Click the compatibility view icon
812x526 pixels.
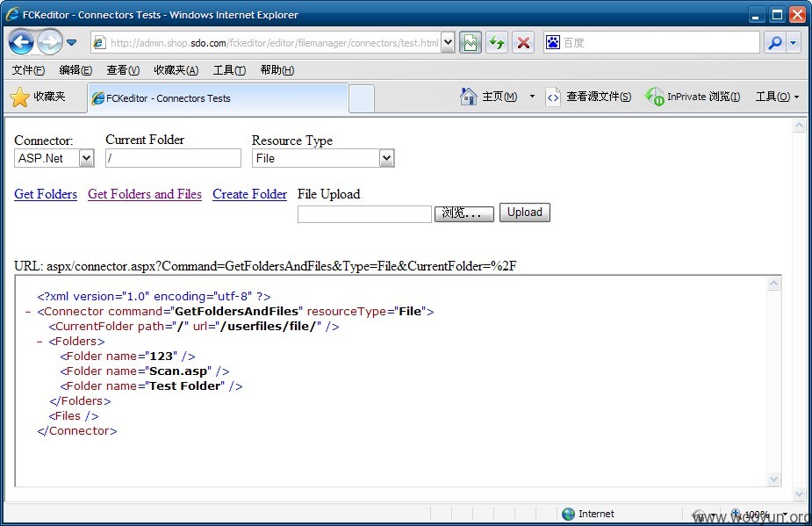[471, 42]
